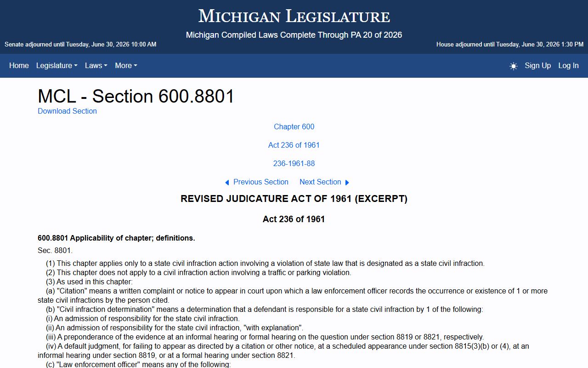The height and width of the screenshot is (368, 588).
Task: Open the 236-1961-88 link
Action: [x=294, y=163]
